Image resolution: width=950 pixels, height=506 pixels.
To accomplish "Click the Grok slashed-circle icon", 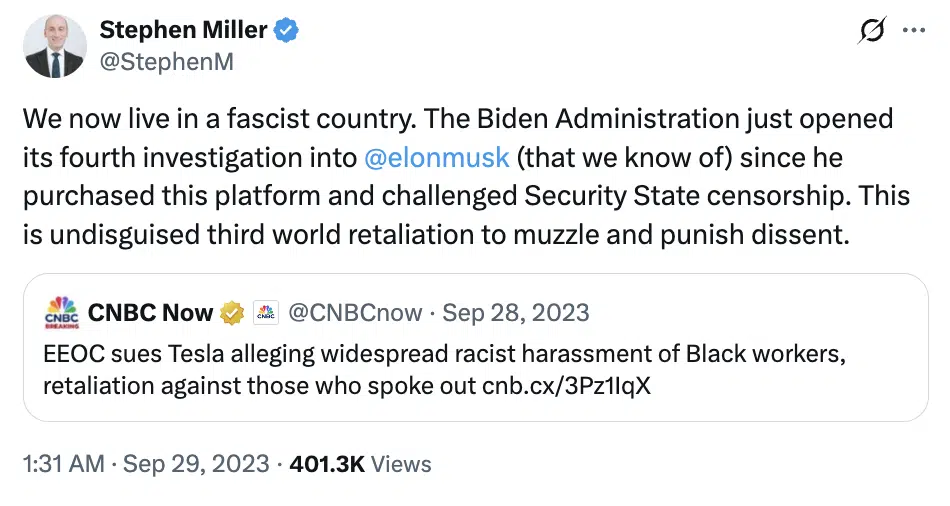I will (871, 32).
